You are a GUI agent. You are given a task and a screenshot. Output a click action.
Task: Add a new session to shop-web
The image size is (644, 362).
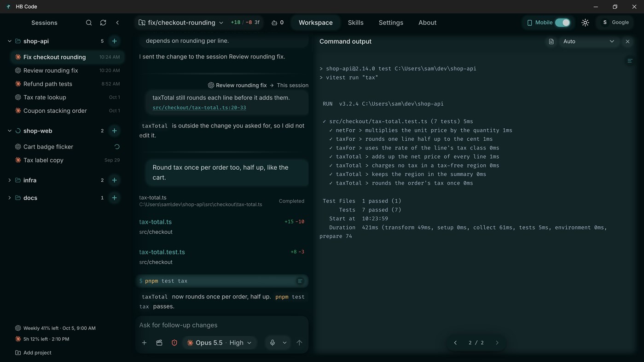pyautogui.click(x=114, y=131)
